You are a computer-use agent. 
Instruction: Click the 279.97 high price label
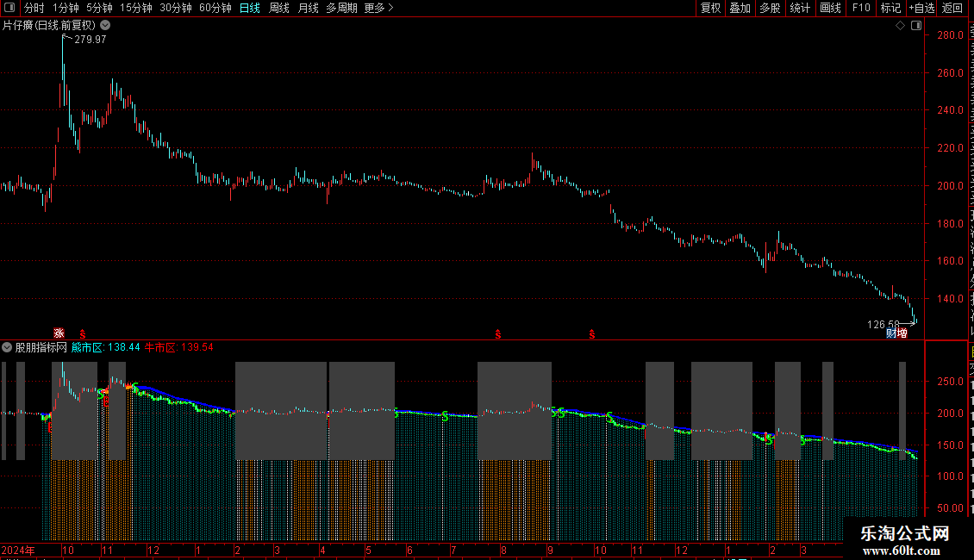coord(90,39)
